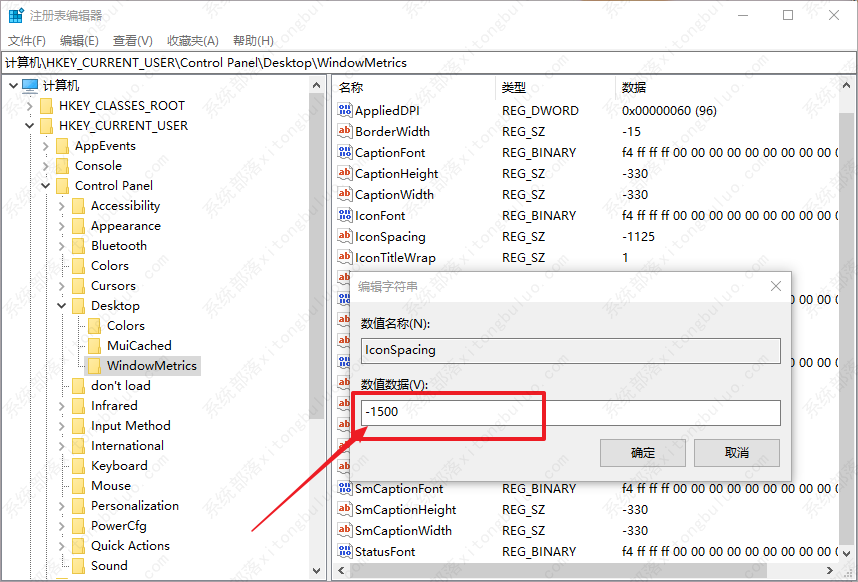Open the 收藏夹(A) menu
Viewport: 858px width, 582px height.
tap(192, 40)
